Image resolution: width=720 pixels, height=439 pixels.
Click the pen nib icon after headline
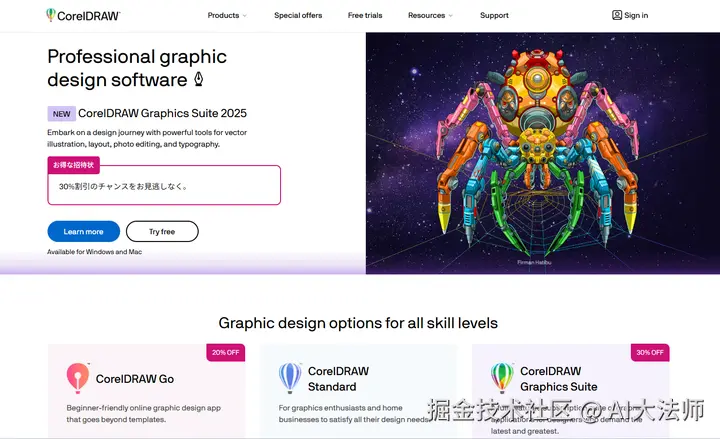[x=198, y=79]
